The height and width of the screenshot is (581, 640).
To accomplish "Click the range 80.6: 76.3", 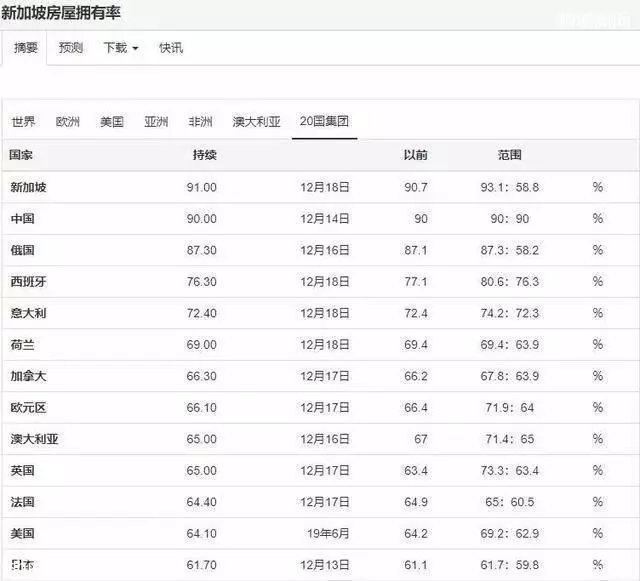I will point(509,282).
